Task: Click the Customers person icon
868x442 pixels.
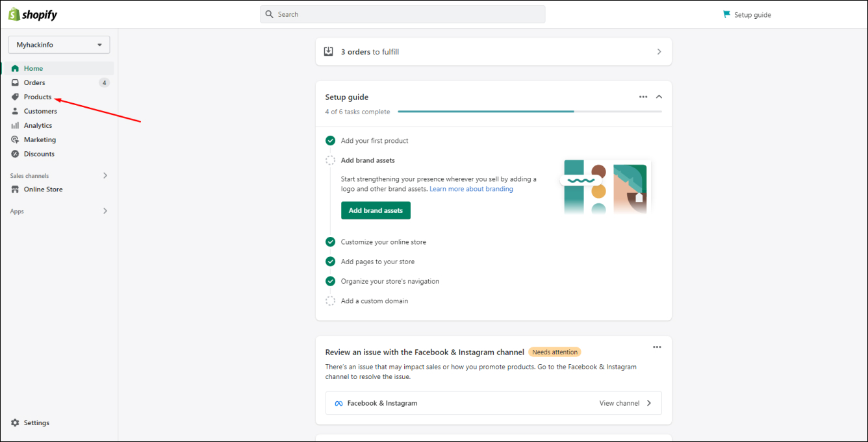Action: tap(15, 111)
